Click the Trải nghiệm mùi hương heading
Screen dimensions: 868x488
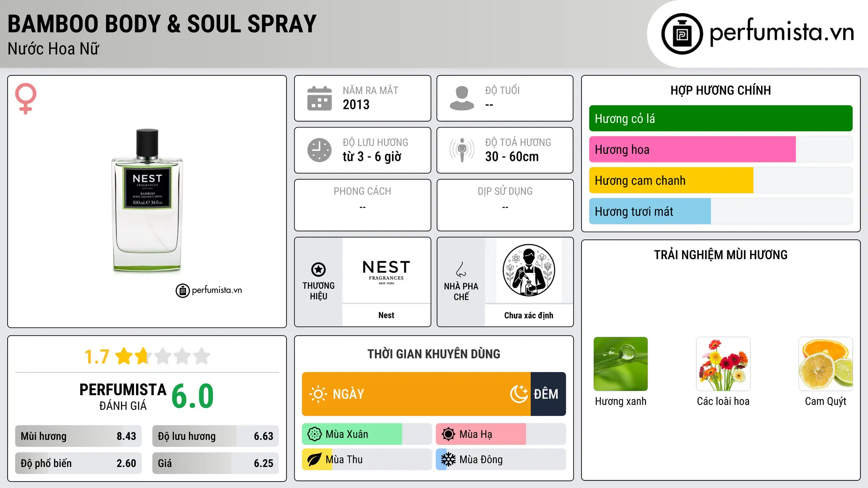721,255
